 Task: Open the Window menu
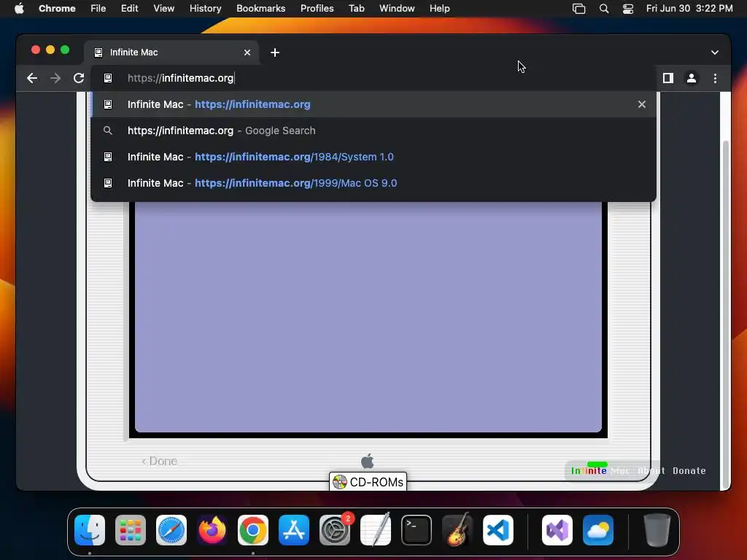(397, 9)
